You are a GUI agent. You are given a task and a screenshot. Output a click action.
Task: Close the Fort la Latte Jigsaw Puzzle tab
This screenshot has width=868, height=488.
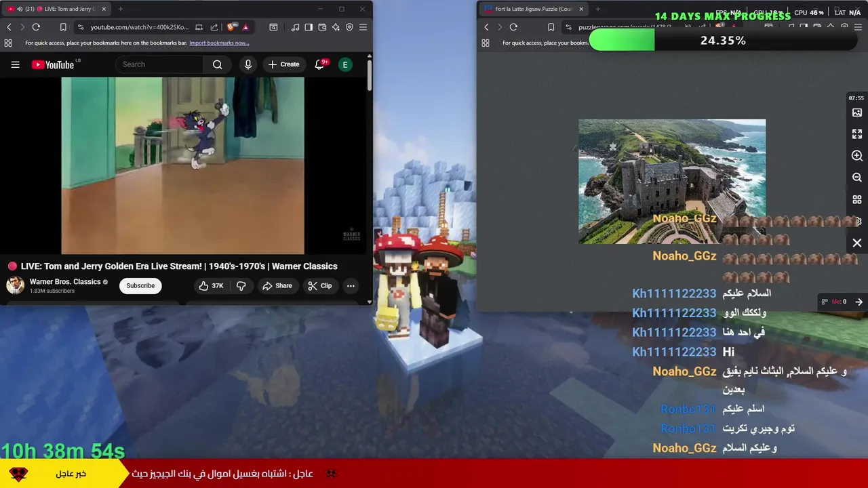click(x=581, y=9)
